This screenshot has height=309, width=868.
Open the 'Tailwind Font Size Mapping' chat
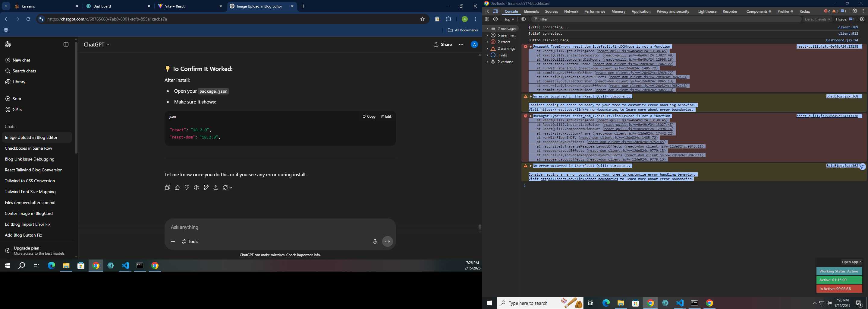[30, 192]
